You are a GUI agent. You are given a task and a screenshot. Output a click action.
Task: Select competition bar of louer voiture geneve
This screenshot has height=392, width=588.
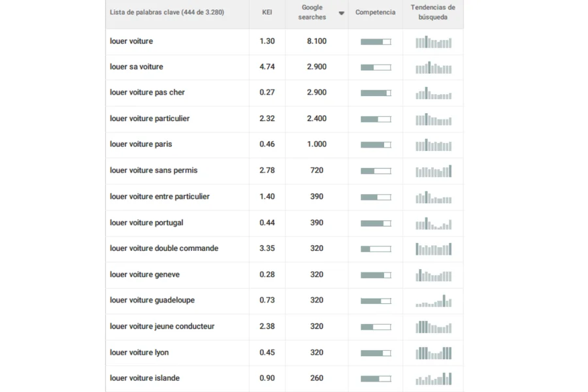pyautogui.click(x=376, y=275)
